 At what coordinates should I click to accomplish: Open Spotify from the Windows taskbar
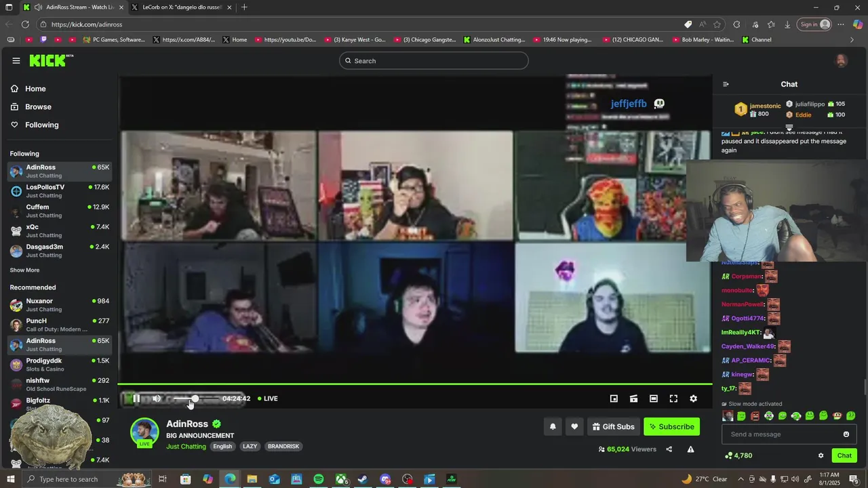(x=319, y=479)
